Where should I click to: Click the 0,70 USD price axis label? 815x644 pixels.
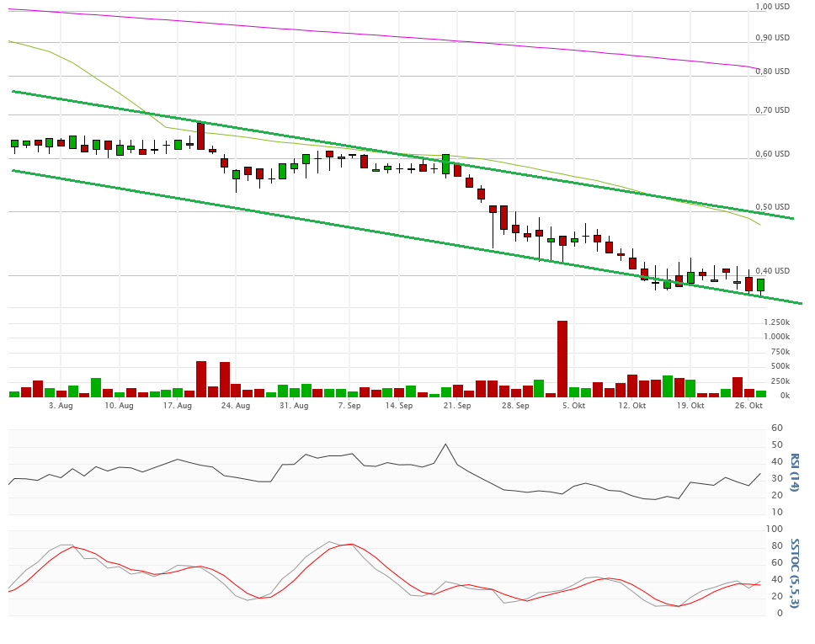point(772,110)
